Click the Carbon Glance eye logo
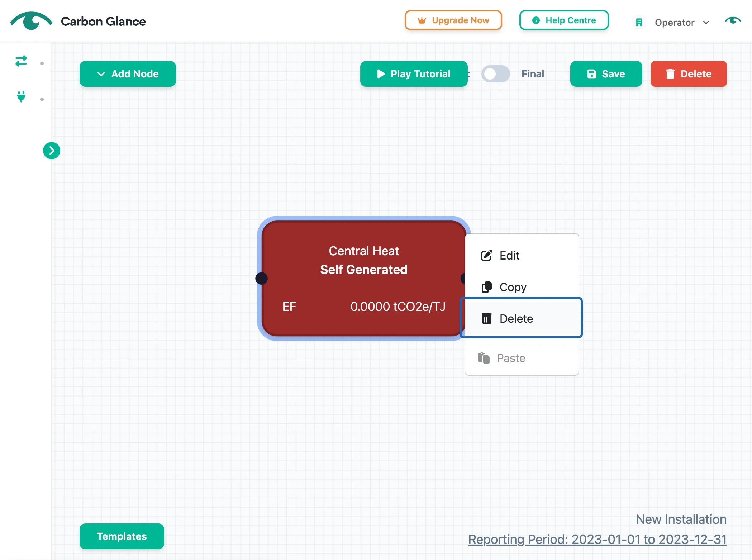 pos(31,21)
